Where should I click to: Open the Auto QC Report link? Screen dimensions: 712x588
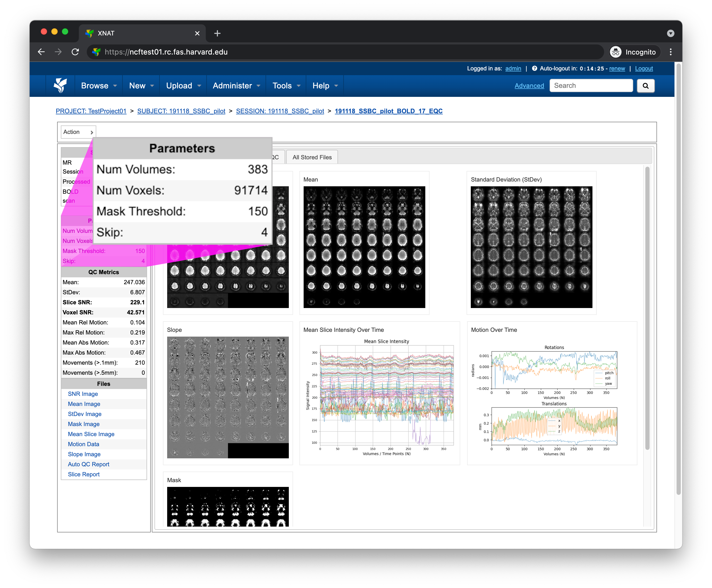pos(88,464)
